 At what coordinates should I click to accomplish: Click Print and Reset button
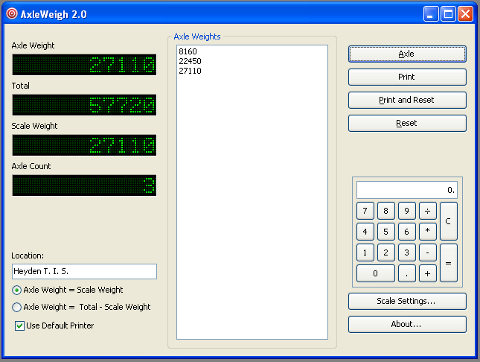(407, 100)
